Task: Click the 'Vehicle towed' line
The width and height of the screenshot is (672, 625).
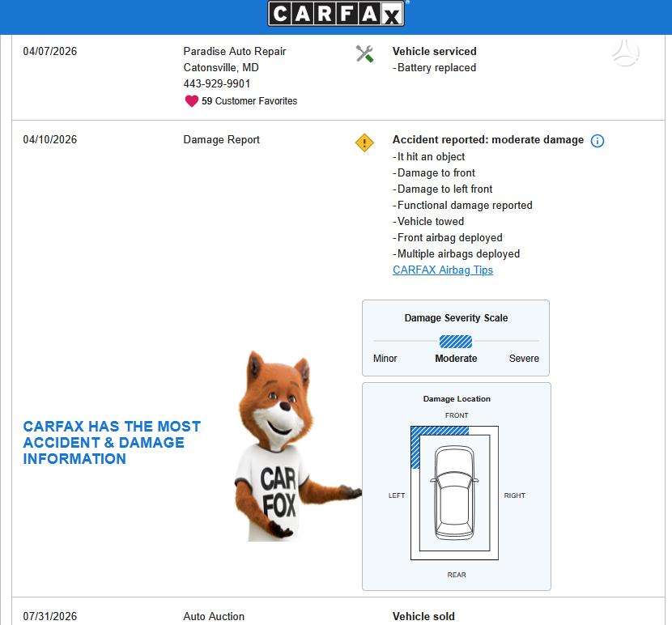Action: point(428,222)
